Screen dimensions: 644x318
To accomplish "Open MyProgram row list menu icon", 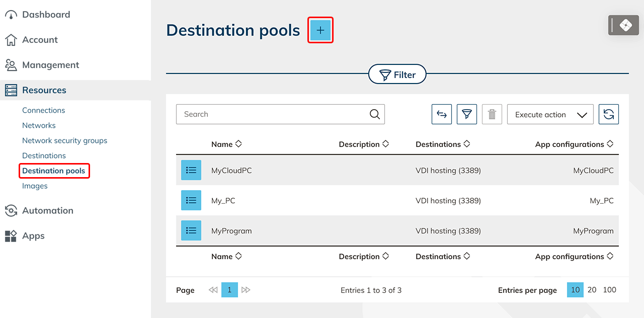I will (191, 230).
